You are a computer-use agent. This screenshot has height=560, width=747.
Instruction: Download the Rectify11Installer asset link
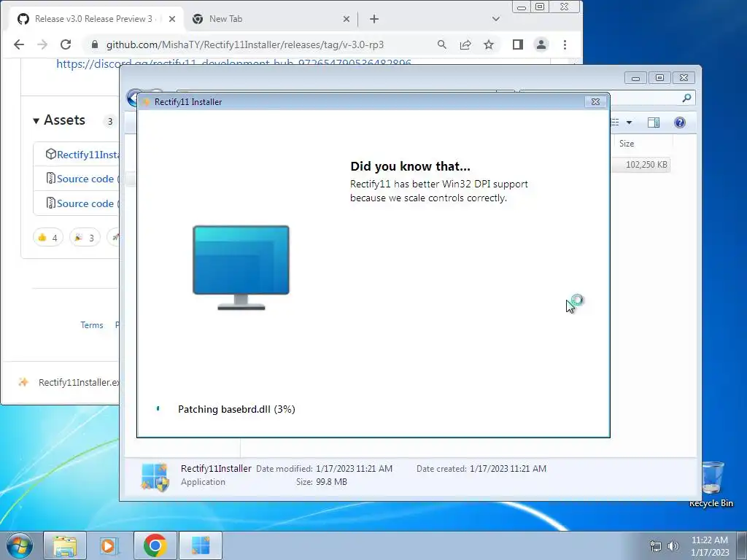(x=88, y=155)
